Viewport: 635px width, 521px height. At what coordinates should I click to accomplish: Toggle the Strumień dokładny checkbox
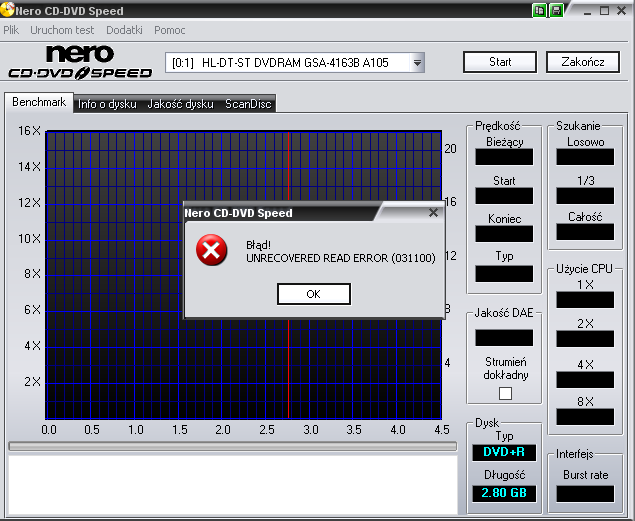click(x=505, y=393)
